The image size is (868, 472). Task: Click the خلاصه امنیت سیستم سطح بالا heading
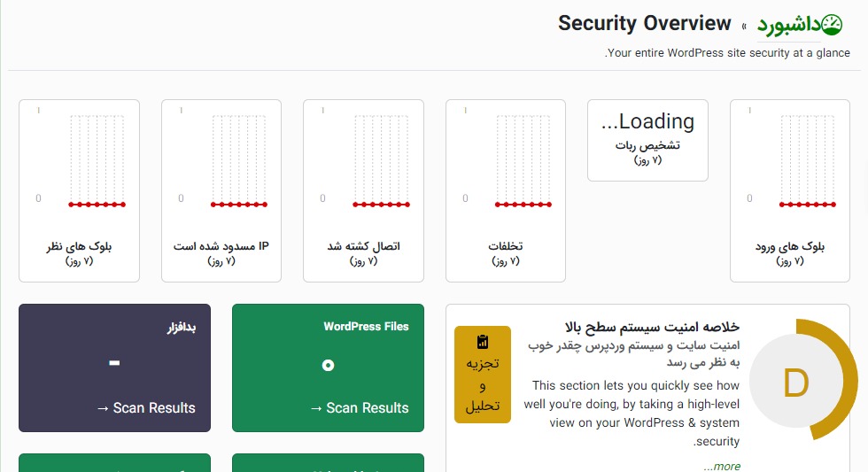click(x=663, y=327)
